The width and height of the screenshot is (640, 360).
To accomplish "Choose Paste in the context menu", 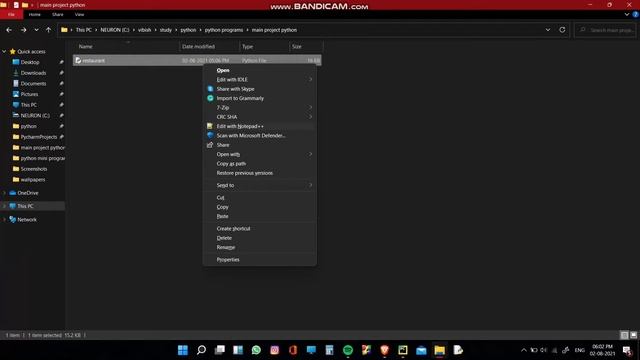I will [260, 216].
